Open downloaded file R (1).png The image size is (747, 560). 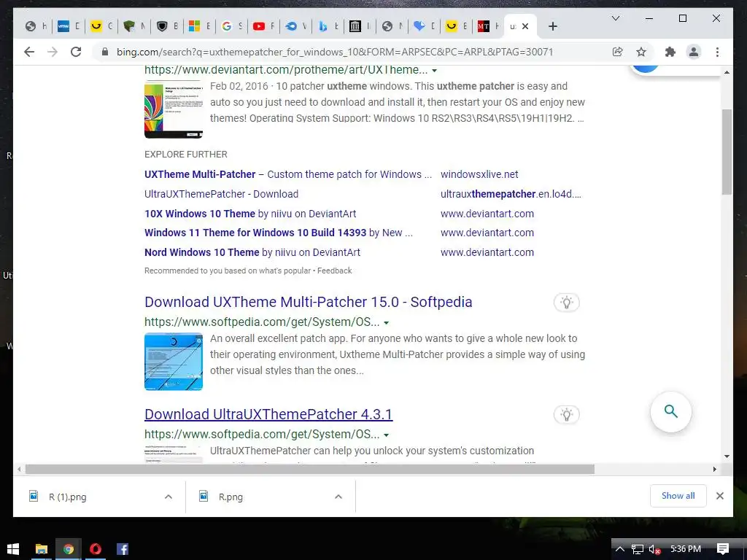coord(68,497)
